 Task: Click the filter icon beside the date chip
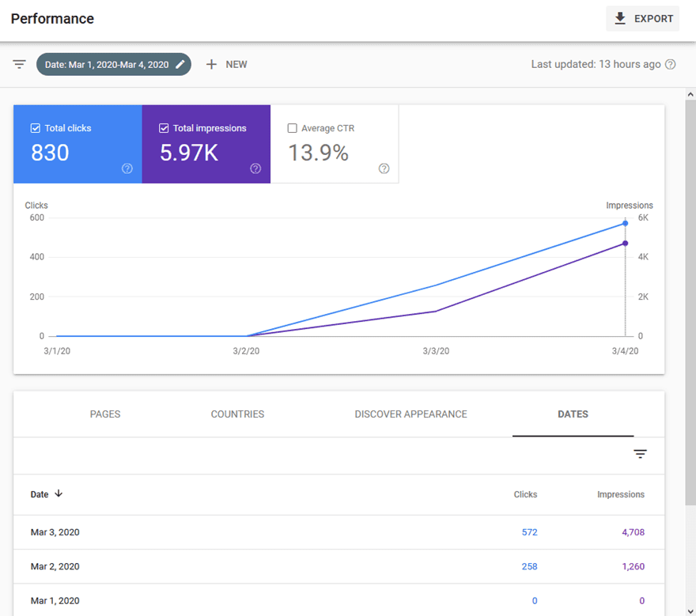click(19, 64)
